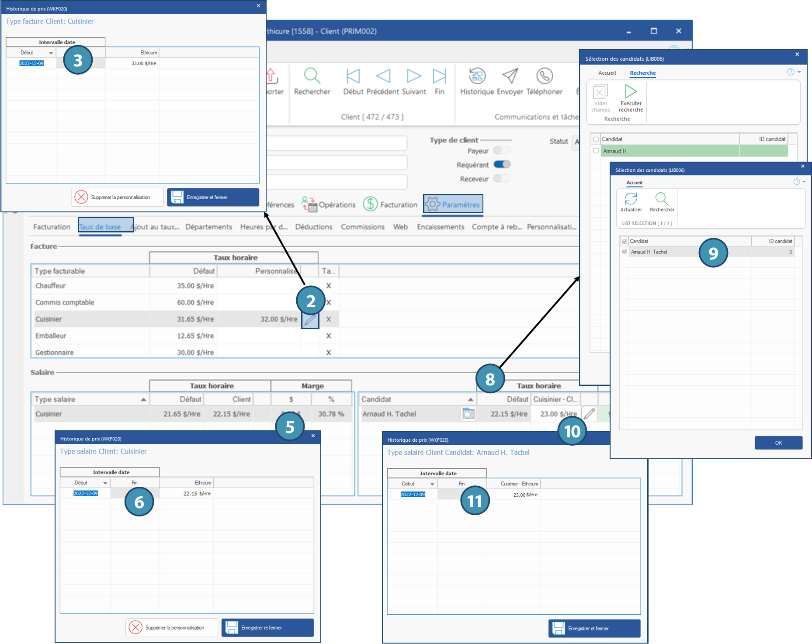Toggle the Payeur switch on
The height and width of the screenshot is (644, 812).
tap(501, 151)
